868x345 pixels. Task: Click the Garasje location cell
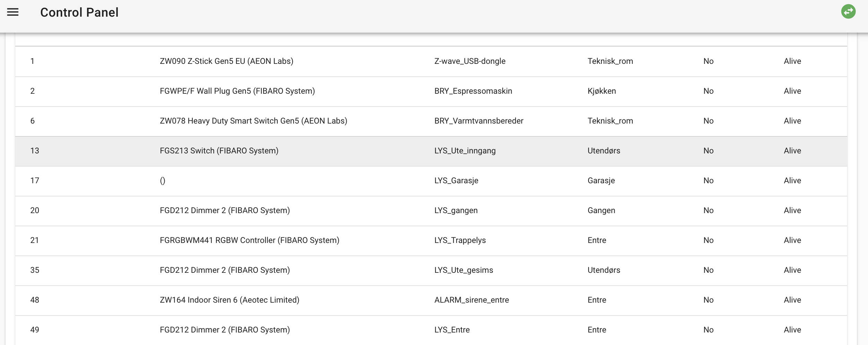(x=601, y=181)
